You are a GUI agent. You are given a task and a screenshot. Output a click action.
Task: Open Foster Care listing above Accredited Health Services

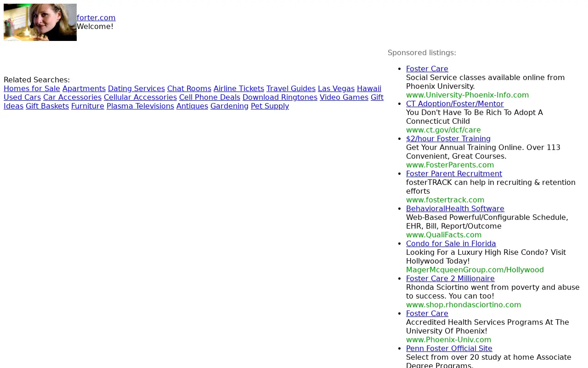coord(427,314)
